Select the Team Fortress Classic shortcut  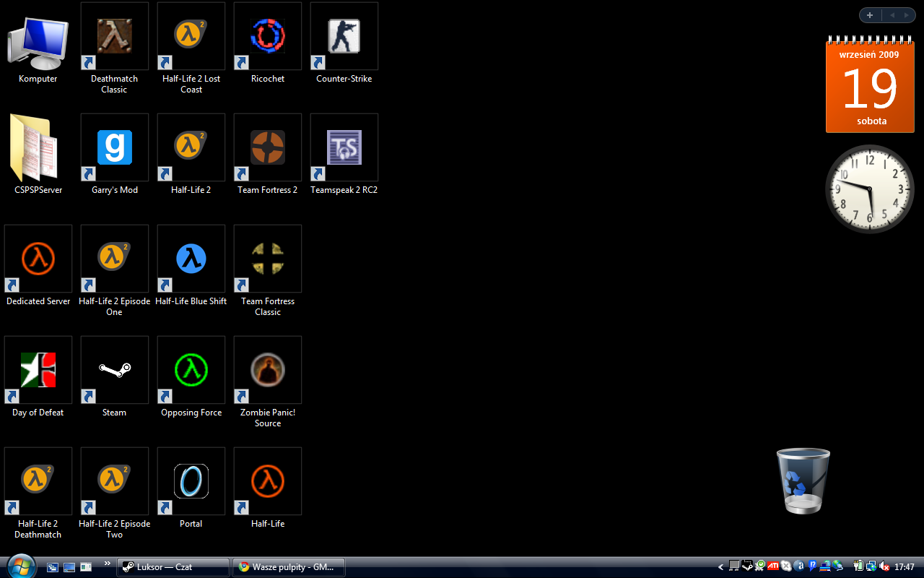click(268, 271)
